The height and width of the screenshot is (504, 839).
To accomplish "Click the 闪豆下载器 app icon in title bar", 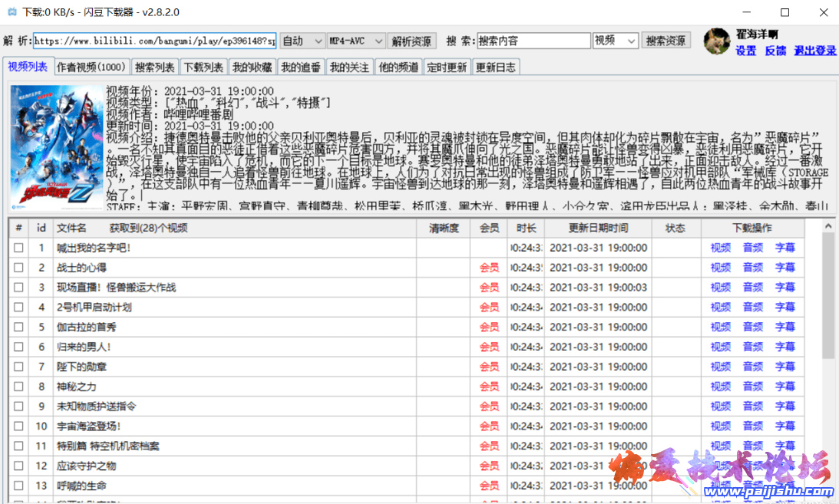I will 11,12.
